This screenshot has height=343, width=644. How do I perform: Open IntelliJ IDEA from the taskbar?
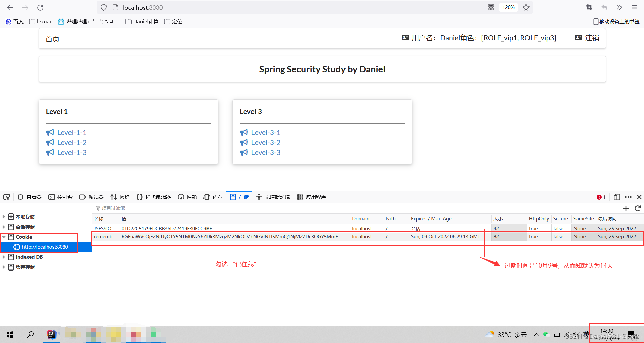[x=51, y=335]
